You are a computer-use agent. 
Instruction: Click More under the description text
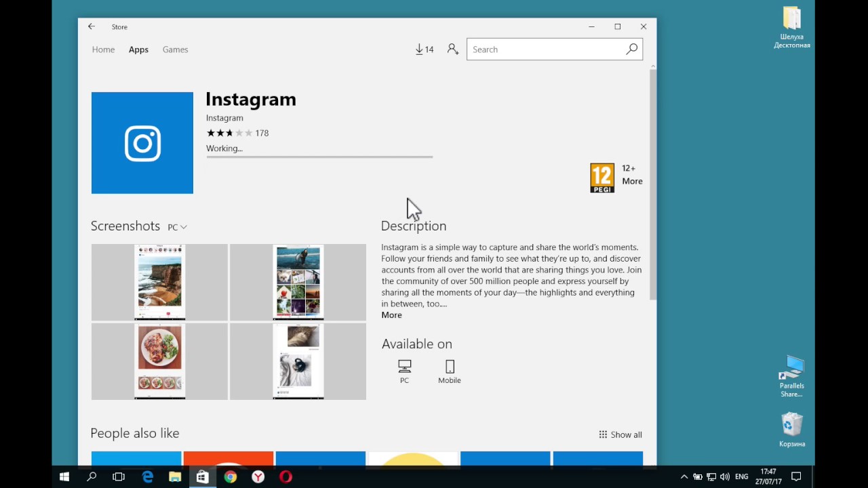[x=391, y=315]
